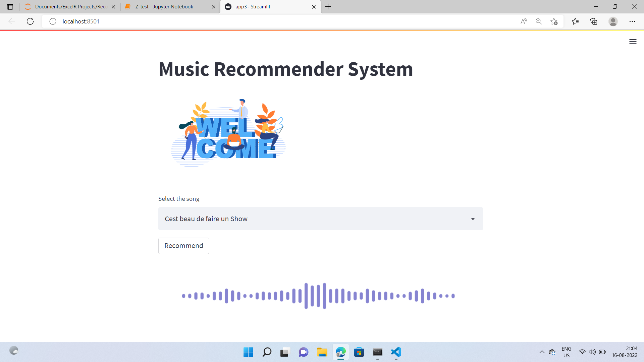Open the browser profile menu
This screenshot has width=644, height=362.
pyautogui.click(x=613, y=21)
